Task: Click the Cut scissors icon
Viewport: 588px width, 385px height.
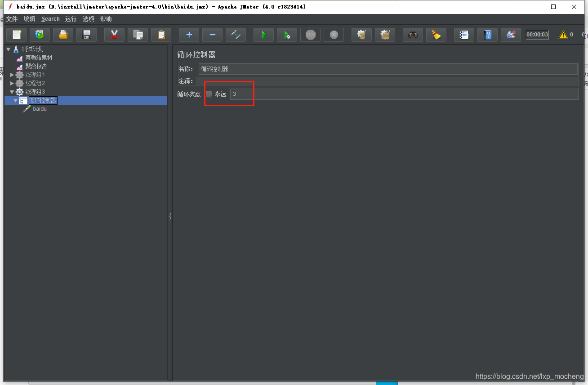Action: point(115,35)
